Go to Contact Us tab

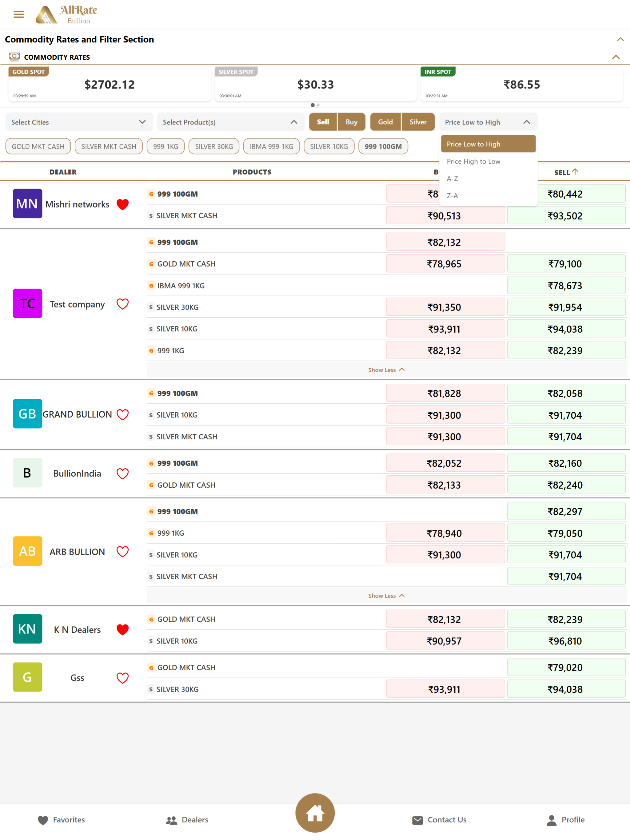[439, 820]
